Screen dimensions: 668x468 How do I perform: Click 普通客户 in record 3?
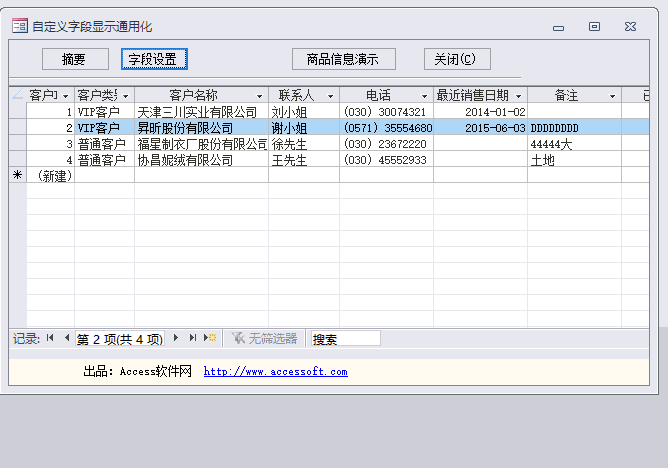pos(104,144)
